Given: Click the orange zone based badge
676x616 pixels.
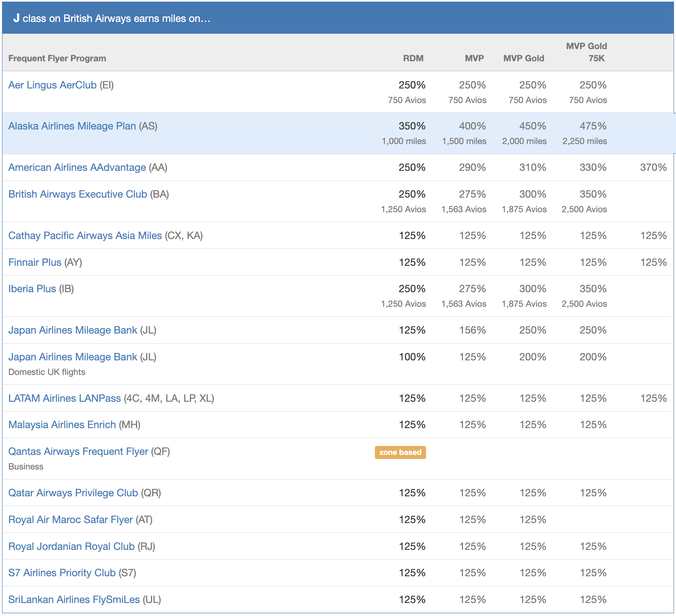Looking at the screenshot, I should (x=400, y=452).
